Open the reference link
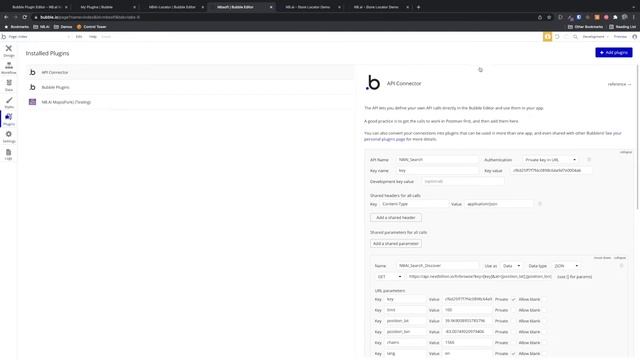The width and height of the screenshot is (640, 360). point(619,84)
